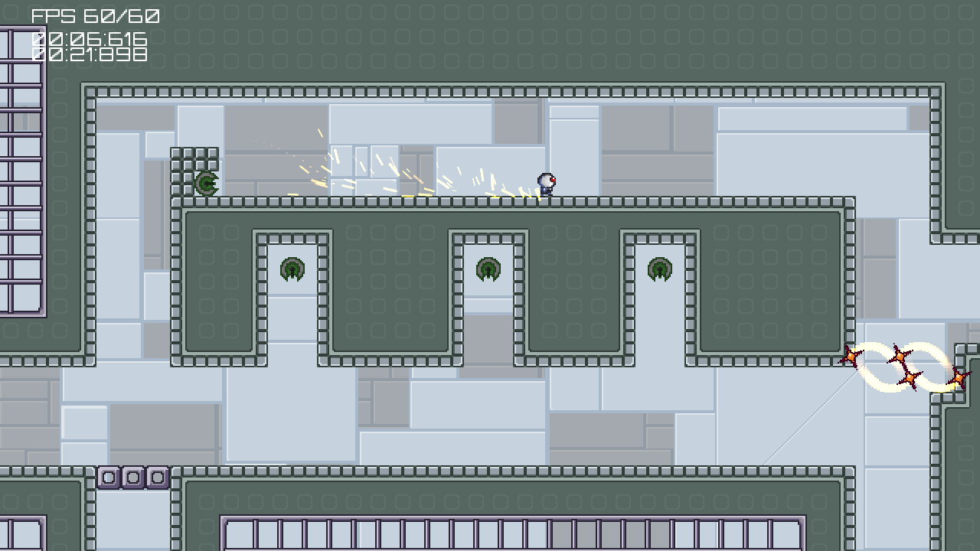
Task: Click the long purple grid strip at the bottom
Action: coord(513,533)
